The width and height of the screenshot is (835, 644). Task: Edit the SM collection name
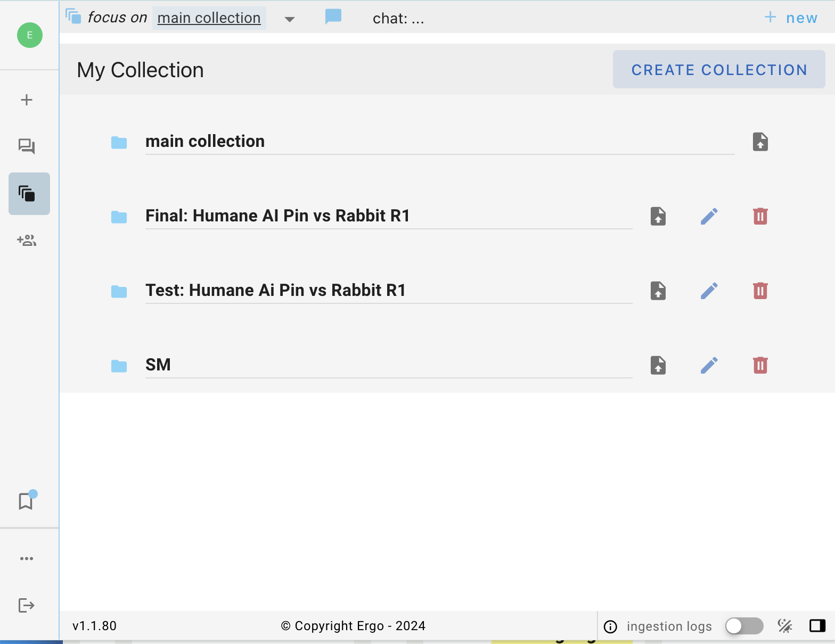709,366
